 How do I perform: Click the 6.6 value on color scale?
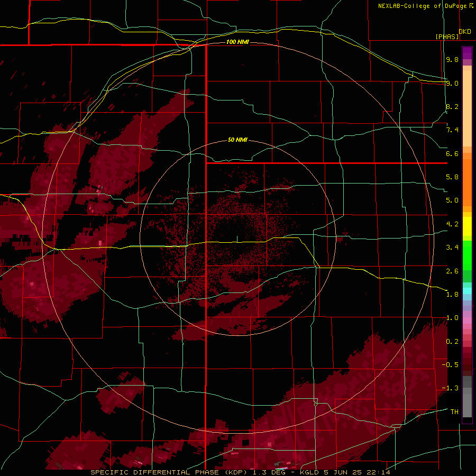coord(452,153)
